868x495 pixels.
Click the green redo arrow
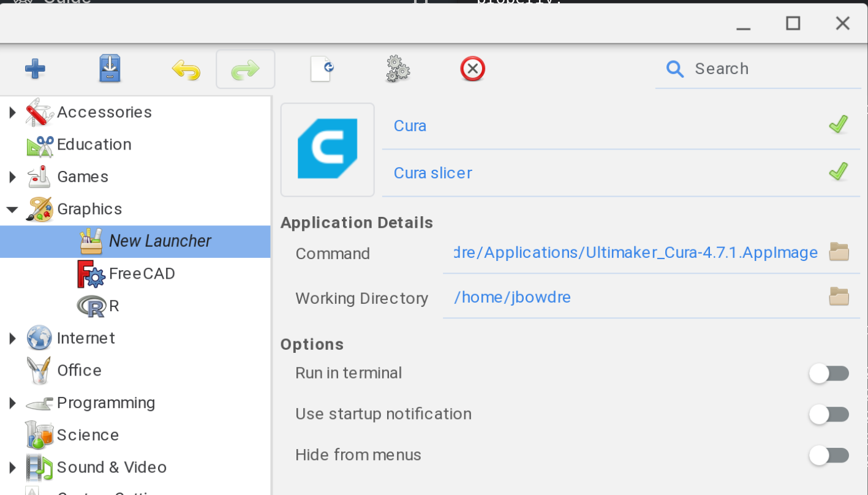(x=246, y=70)
